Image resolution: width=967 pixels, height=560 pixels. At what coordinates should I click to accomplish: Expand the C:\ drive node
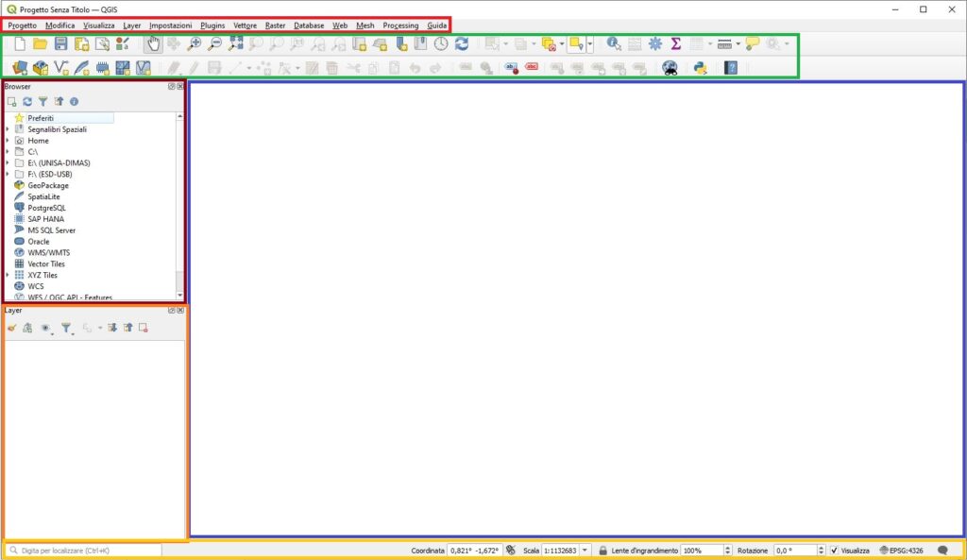pos(8,152)
